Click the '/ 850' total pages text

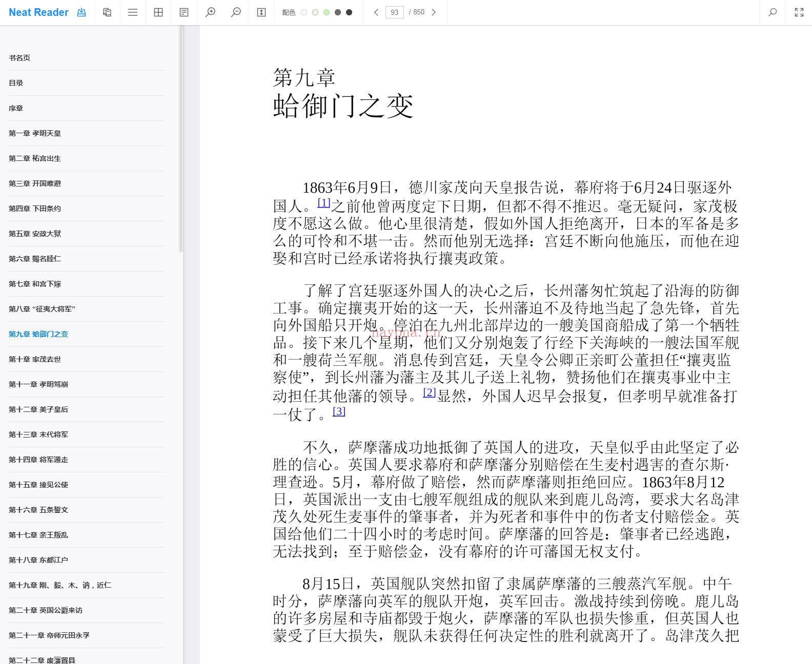pos(417,12)
